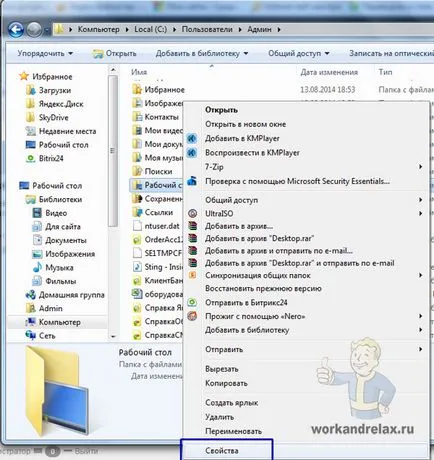Select Фильмы library in sidebar
Viewport: 434px width, 460px height.
(55, 281)
